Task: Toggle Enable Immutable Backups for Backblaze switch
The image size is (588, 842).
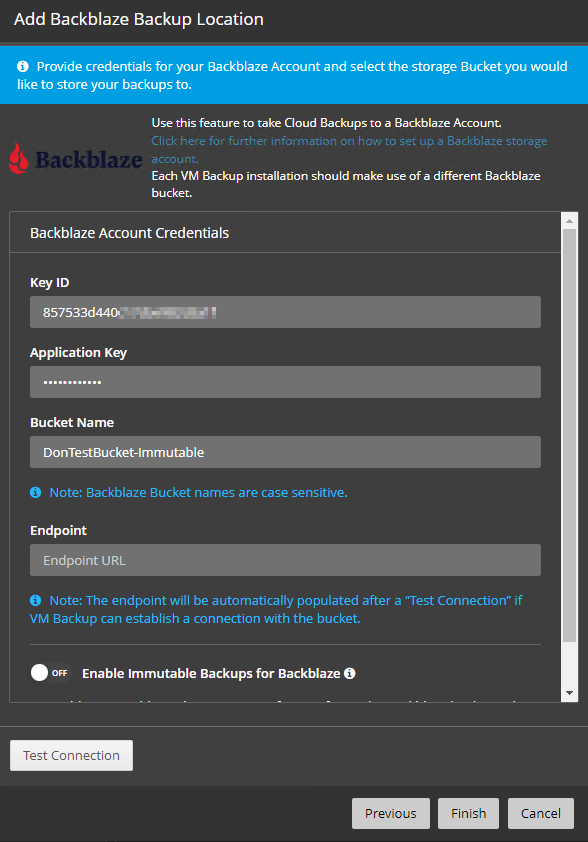Action: (50, 673)
